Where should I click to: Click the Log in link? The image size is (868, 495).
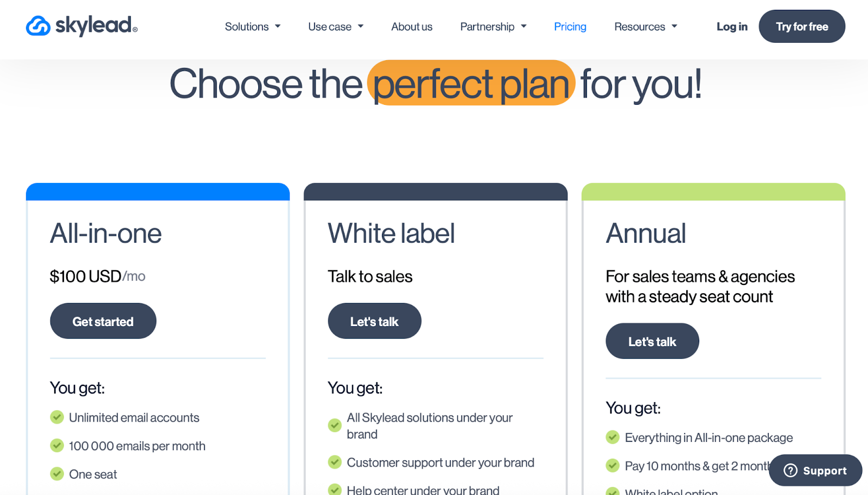pyautogui.click(x=731, y=26)
